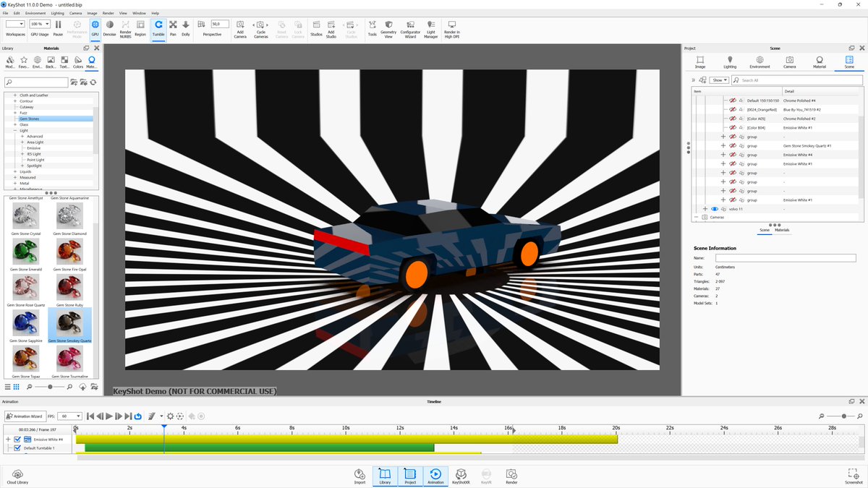Open KeyShotXR from bottom toolbar
This screenshot has height=488, width=868.
click(x=461, y=476)
